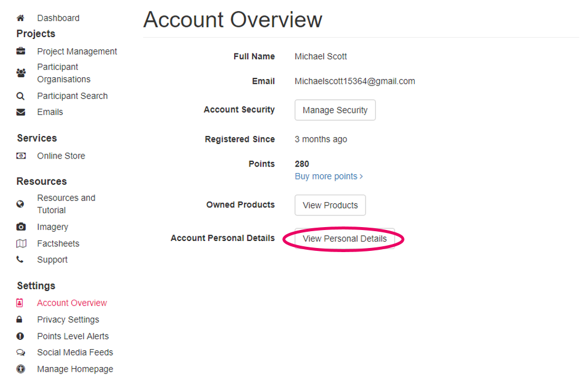Viewport: 588px width, 381px height.
Task: Click the Factsheets map icon
Action: click(21, 244)
